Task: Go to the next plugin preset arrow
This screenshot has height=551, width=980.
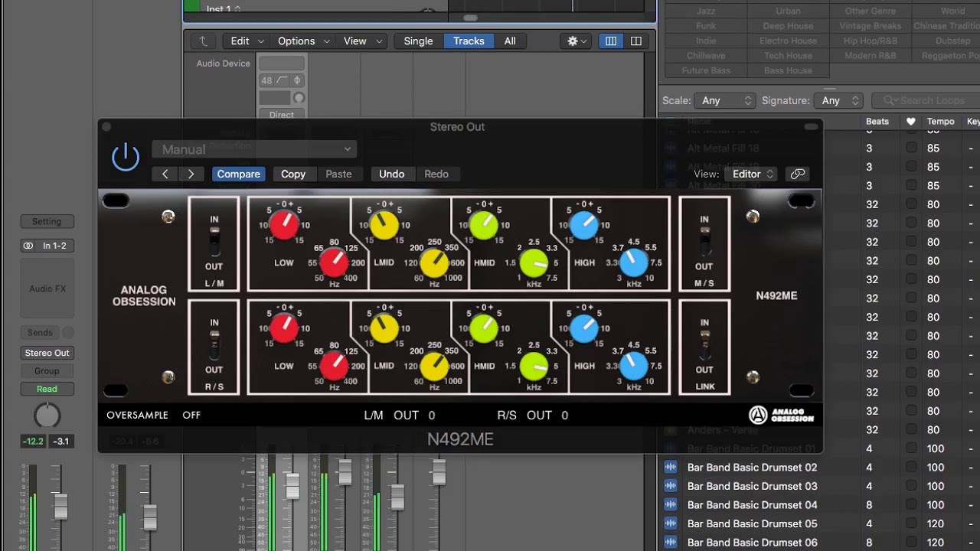Action: click(x=191, y=174)
